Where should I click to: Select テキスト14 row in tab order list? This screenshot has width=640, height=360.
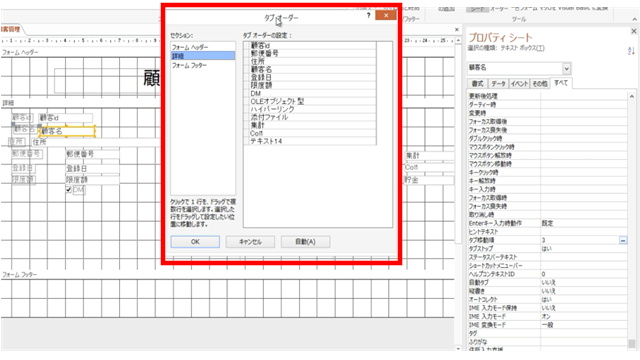pos(310,141)
